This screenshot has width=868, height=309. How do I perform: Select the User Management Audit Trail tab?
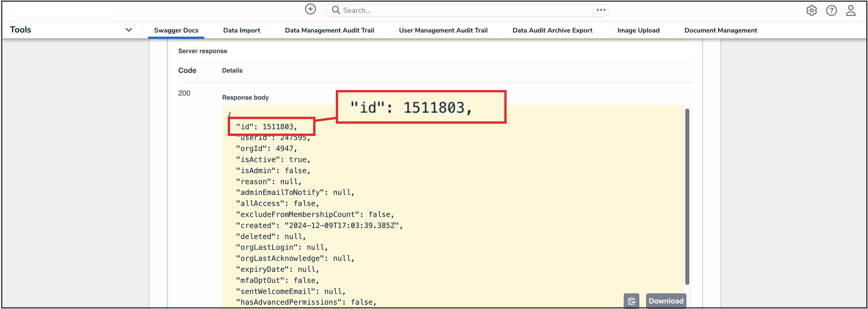tap(443, 30)
